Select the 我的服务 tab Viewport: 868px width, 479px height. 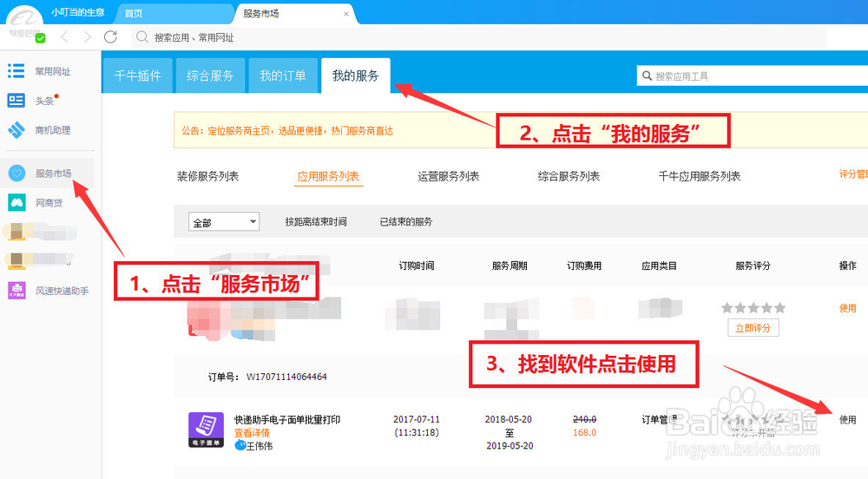point(355,75)
